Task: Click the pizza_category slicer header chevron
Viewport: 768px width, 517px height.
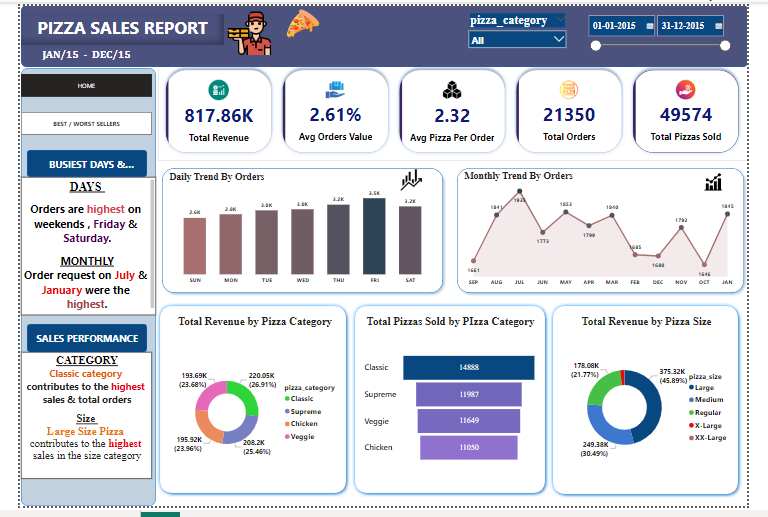Action: point(558,20)
